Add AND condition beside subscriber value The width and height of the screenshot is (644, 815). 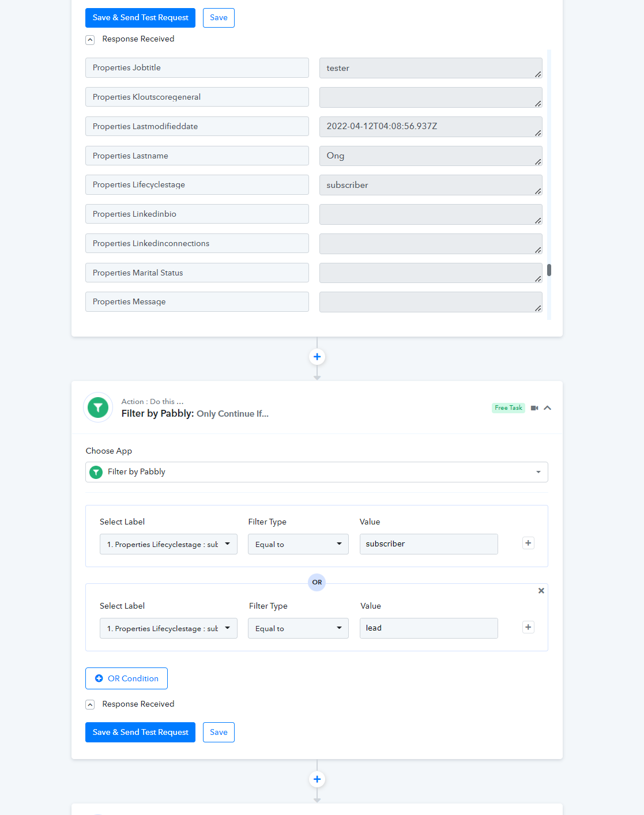click(528, 543)
